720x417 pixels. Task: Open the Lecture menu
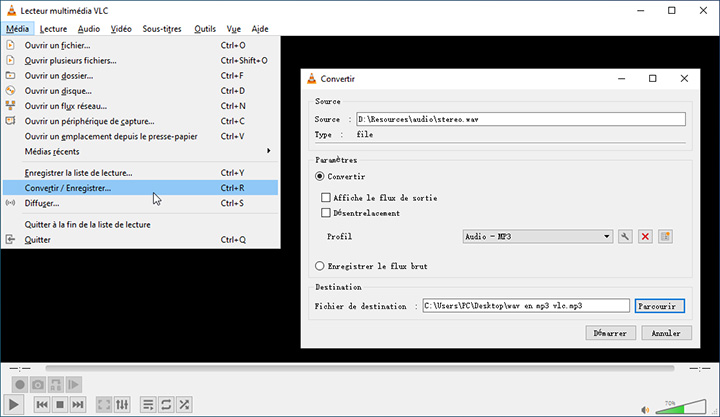[53, 29]
